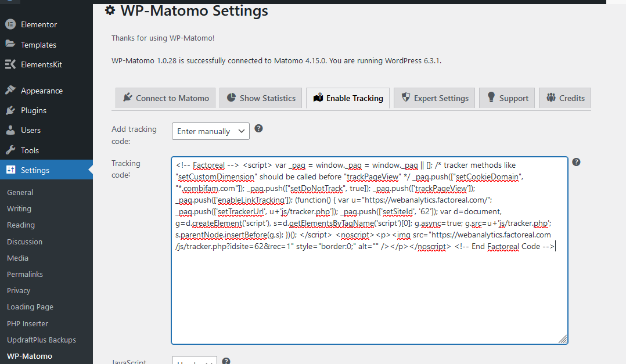
Task: Open UpdraftPlus Backups settings link
Action: (41, 340)
